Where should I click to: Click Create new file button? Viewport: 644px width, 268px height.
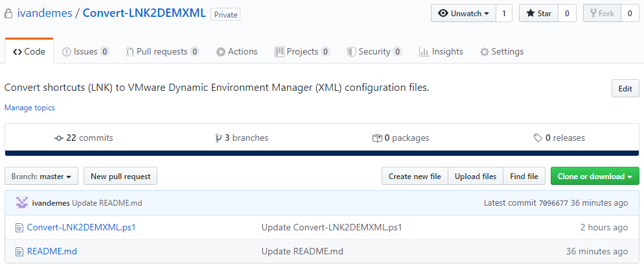(415, 177)
